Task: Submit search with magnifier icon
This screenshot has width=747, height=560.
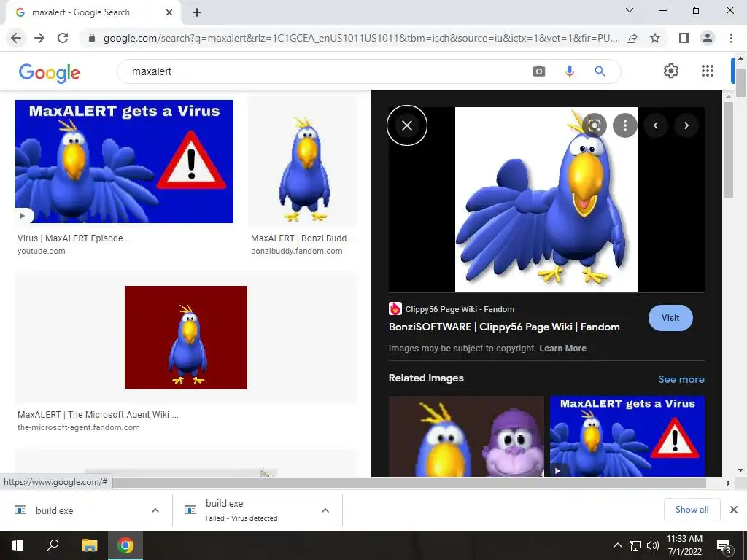Action: (600, 71)
